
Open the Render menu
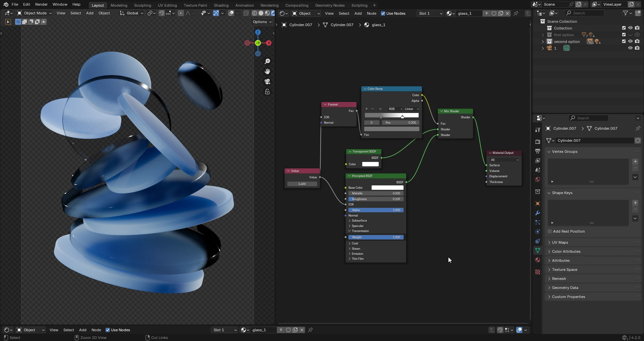41,4
